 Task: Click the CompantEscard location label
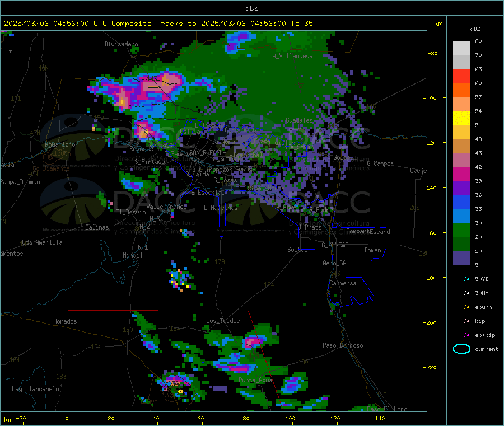(368, 232)
